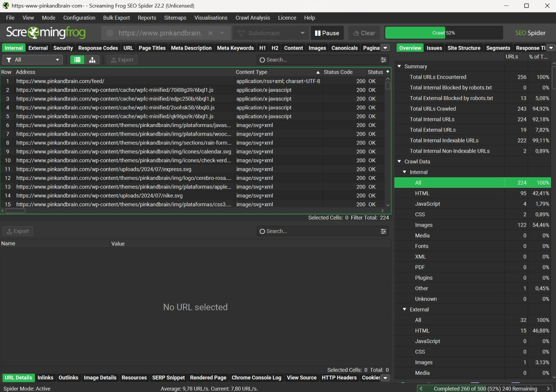Switch to Response Codes tab
The image size is (556, 392).
[x=98, y=48]
